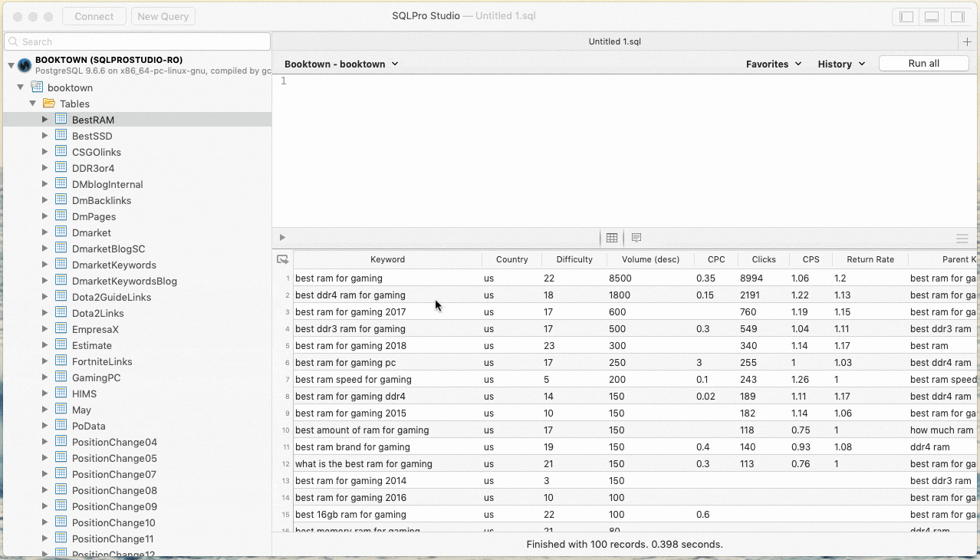Image resolution: width=980 pixels, height=560 pixels.
Task: Select the PositionChange07 table
Action: pyautogui.click(x=114, y=474)
